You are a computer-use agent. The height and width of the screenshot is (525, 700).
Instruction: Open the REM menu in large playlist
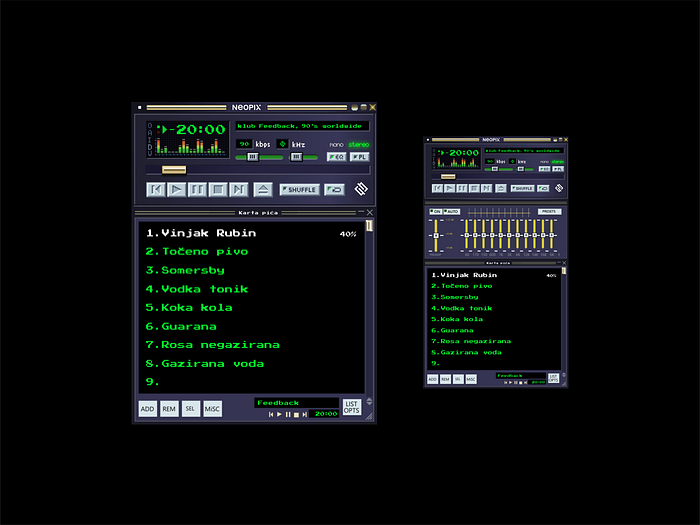pos(169,409)
